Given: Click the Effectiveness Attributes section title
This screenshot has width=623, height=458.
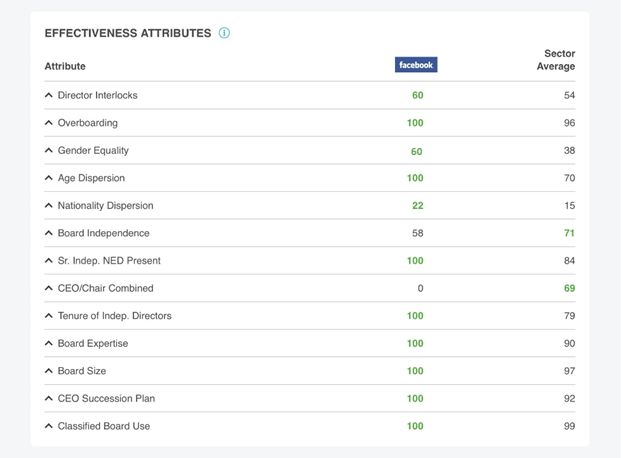Looking at the screenshot, I should pos(128,33).
